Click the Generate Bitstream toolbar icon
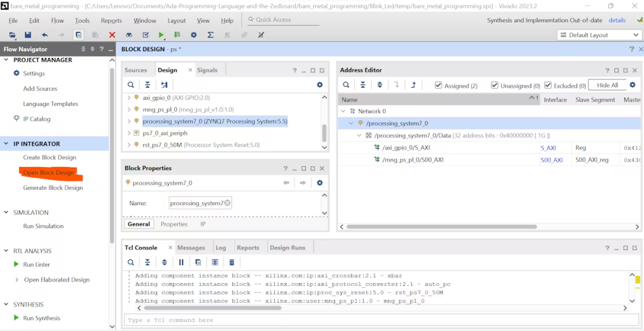The image size is (644, 331). [x=177, y=35]
